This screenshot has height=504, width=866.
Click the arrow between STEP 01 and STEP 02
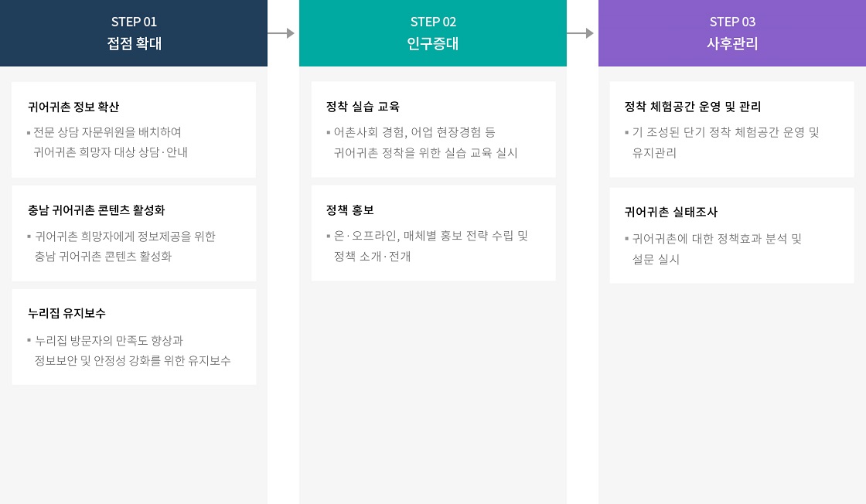coord(282,33)
